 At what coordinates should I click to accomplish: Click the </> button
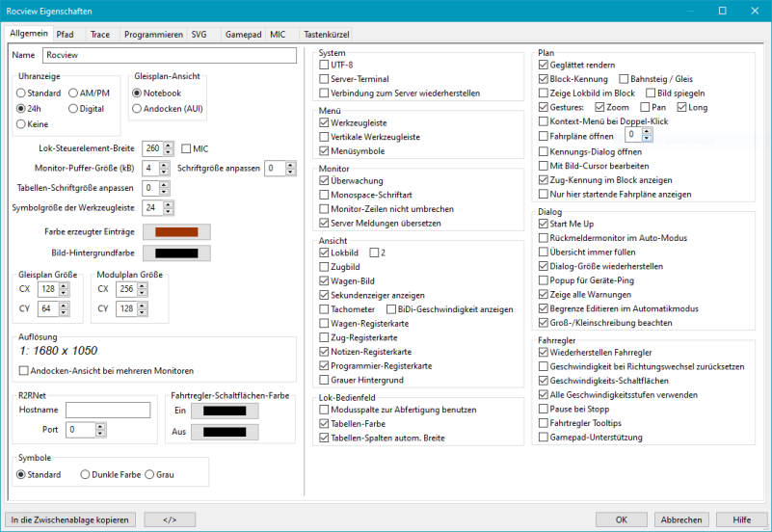(x=171, y=519)
